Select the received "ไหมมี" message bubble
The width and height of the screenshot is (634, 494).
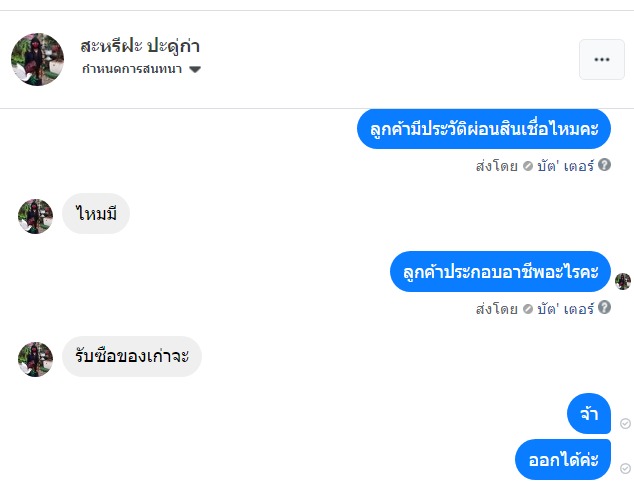pyautogui.click(x=96, y=213)
